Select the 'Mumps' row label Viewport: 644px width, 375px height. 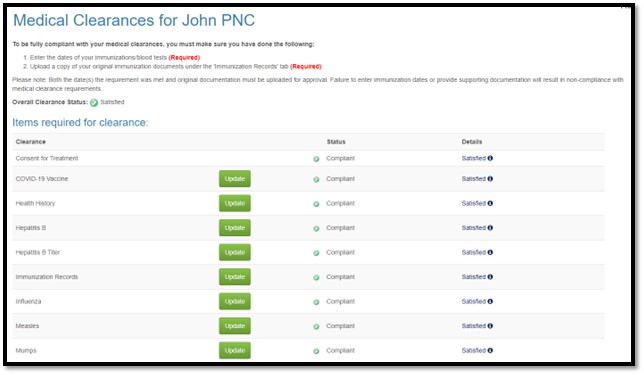point(26,350)
